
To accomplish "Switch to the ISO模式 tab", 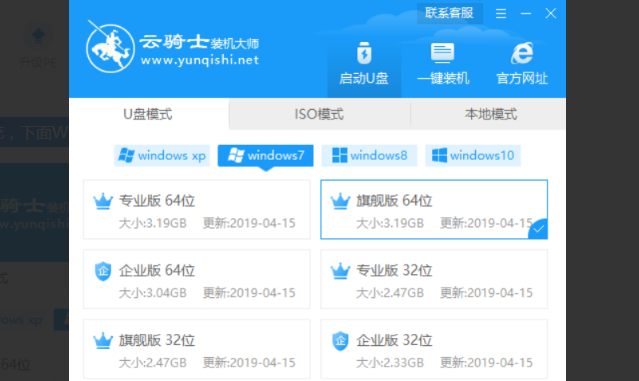I will pos(319,114).
